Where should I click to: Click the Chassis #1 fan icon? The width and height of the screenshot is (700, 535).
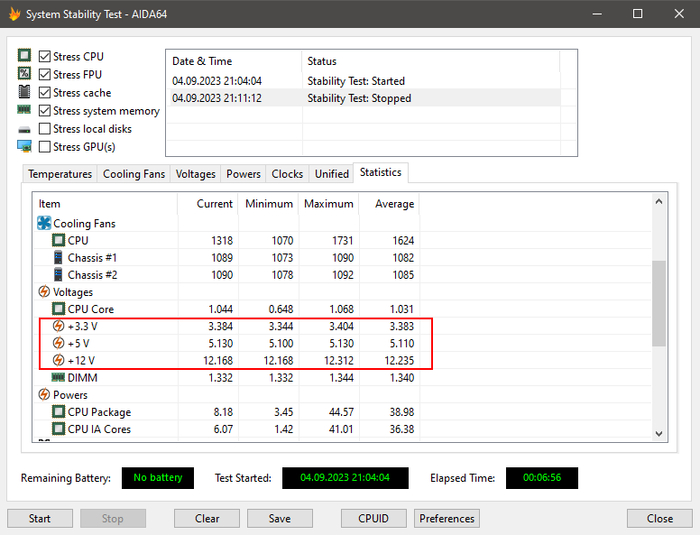[x=58, y=258]
